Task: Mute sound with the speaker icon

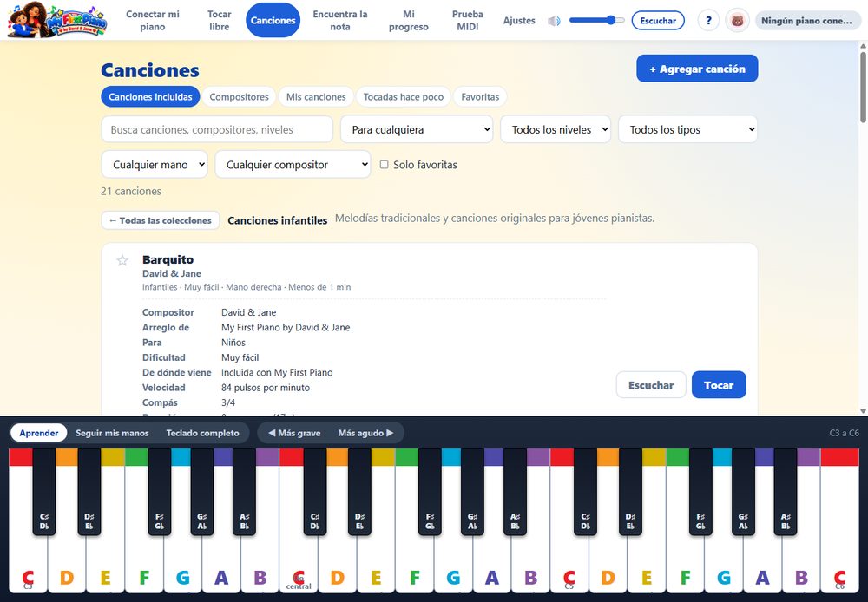Action: [x=554, y=21]
